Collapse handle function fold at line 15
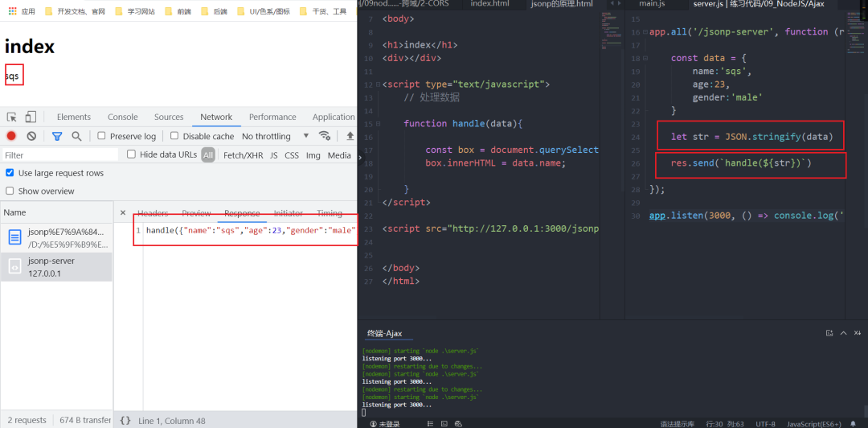Viewport: 868px width, 428px height. [x=378, y=124]
